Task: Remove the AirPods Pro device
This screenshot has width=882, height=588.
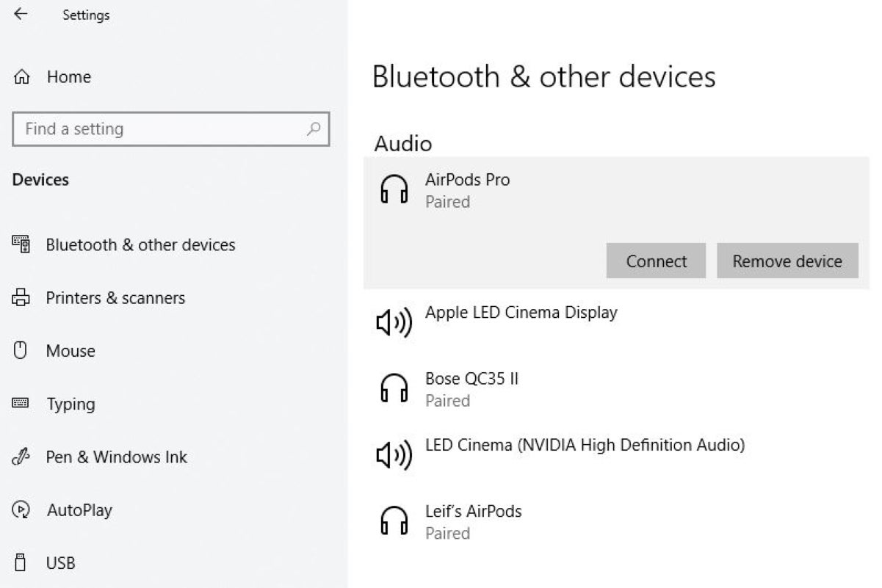Action: 787,261
